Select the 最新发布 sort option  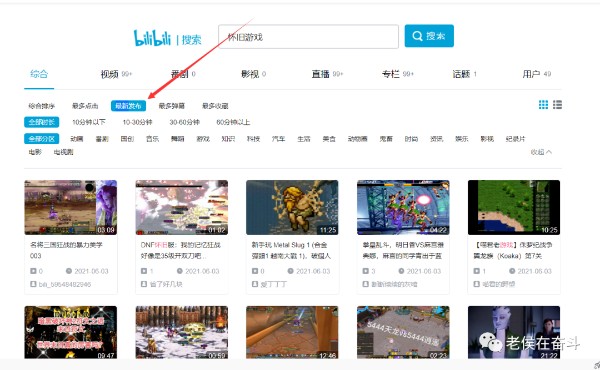128,106
